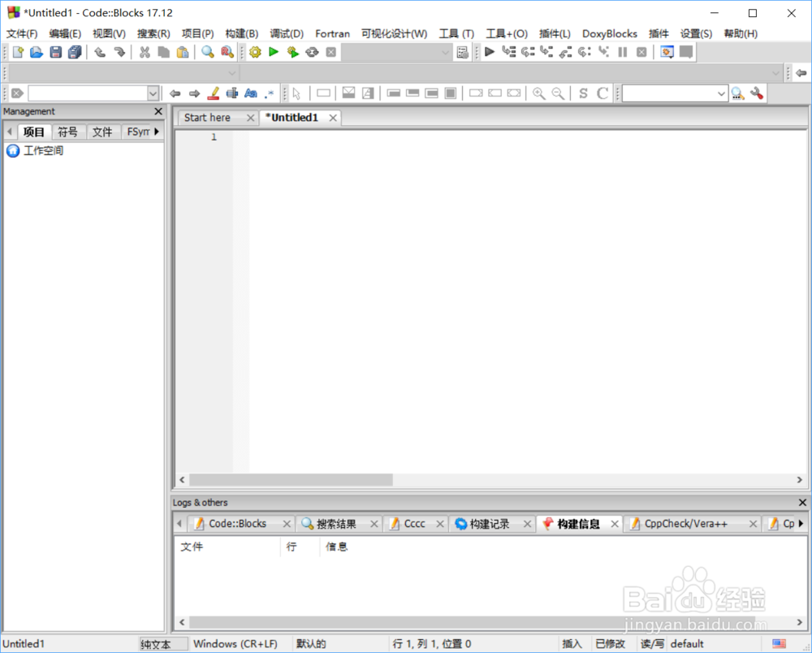Viewport: 812px width, 653px height.
Task: Open the CppCheck/Vera++ log tab
Action: pyautogui.click(x=685, y=524)
